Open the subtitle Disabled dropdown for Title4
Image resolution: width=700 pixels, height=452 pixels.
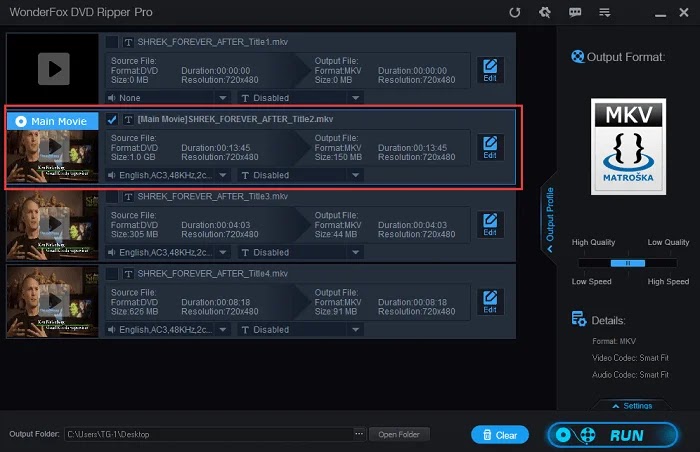pyautogui.click(x=300, y=330)
